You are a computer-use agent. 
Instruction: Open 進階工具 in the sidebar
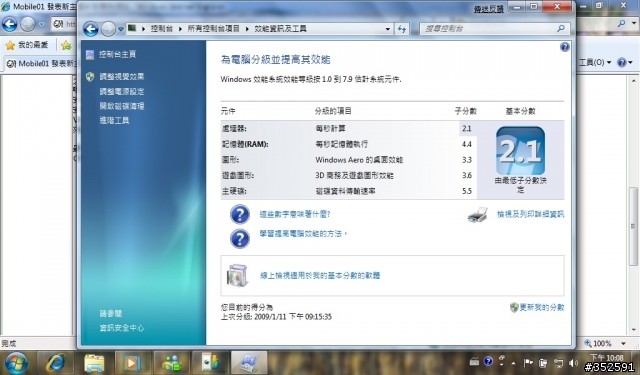point(114,120)
